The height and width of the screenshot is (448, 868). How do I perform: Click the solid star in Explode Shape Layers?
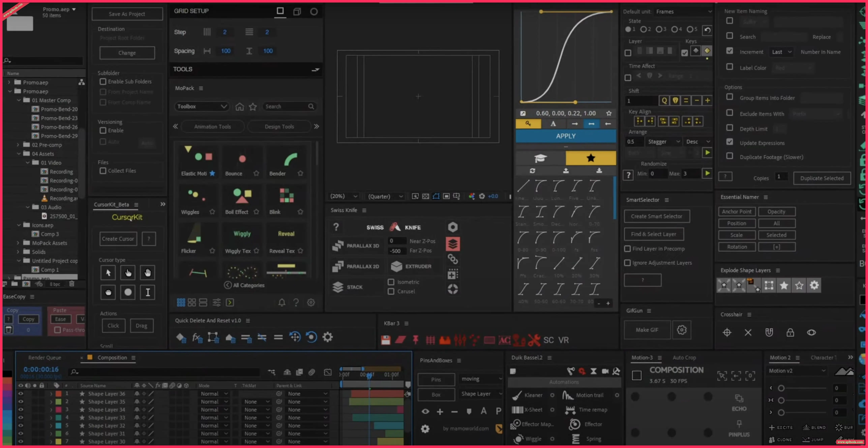click(784, 286)
